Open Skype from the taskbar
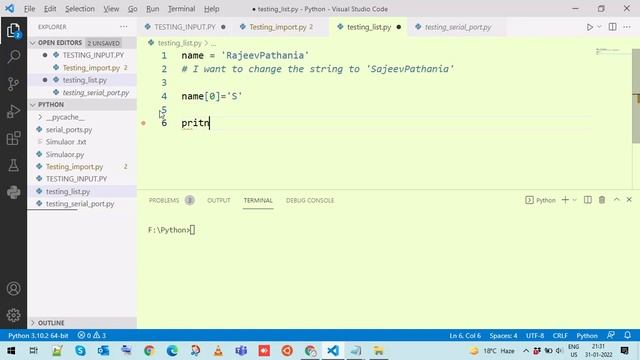Screen dimensions: 640x360 [80, 351]
